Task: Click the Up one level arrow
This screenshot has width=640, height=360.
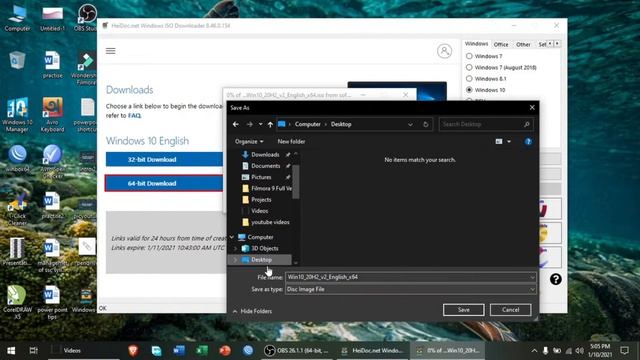Action: coord(270,124)
